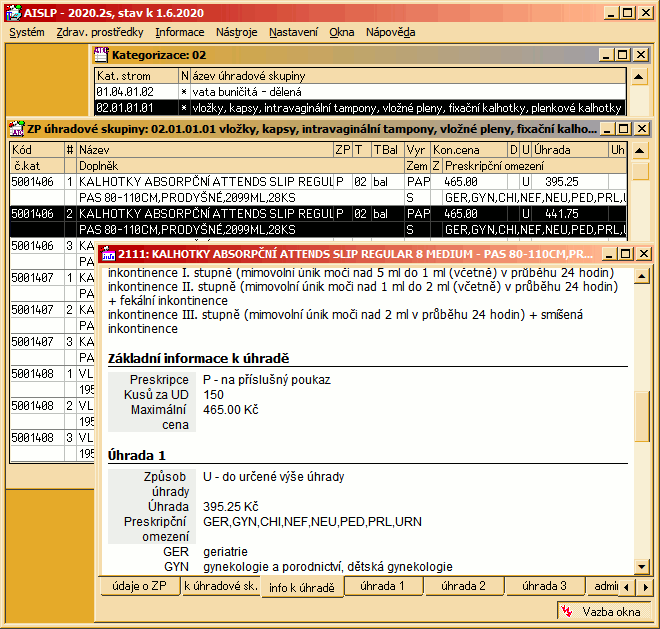Select row 5001408 variant 1 in ZP table
This screenshot has width=660, height=629.
(x=53, y=381)
